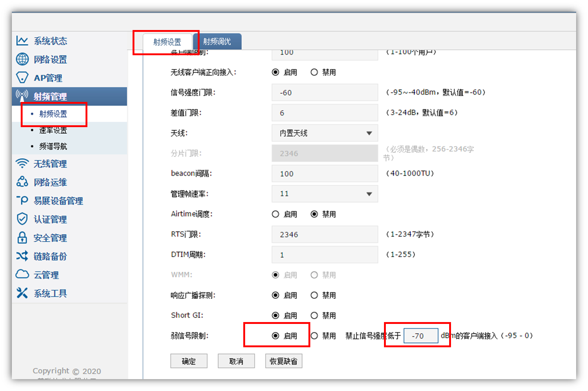Select 禁用 for Airtime调度
This screenshot has width=588, height=391.
[x=314, y=214]
